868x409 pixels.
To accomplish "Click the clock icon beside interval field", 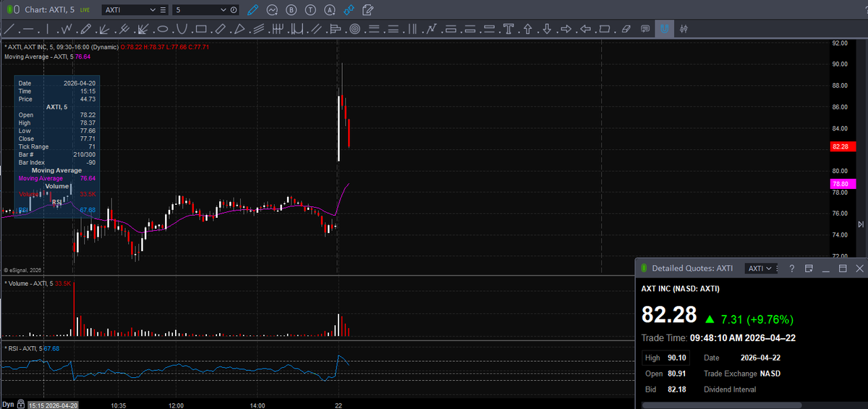I will (x=234, y=10).
